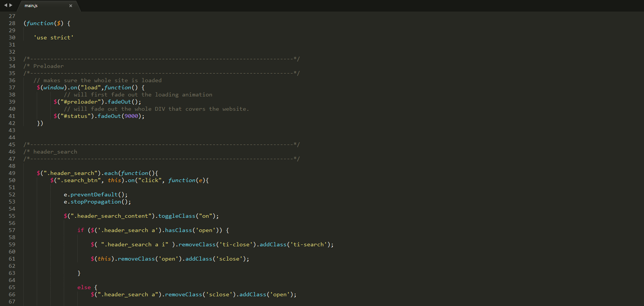The width and height of the screenshot is (644, 306).
Task: Click the "click" event string on line 50
Action: [150, 180]
